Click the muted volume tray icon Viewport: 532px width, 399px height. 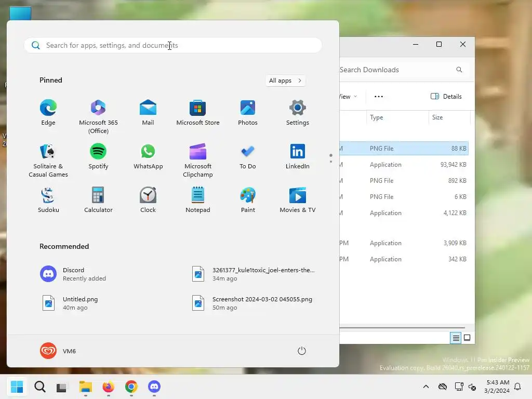coord(472,387)
